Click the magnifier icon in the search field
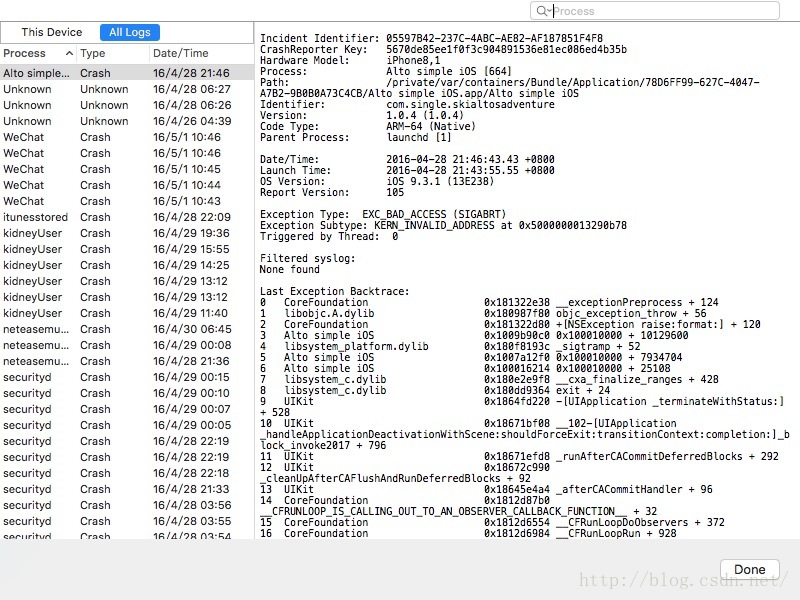The width and height of the screenshot is (800, 600). (x=543, y=11)
